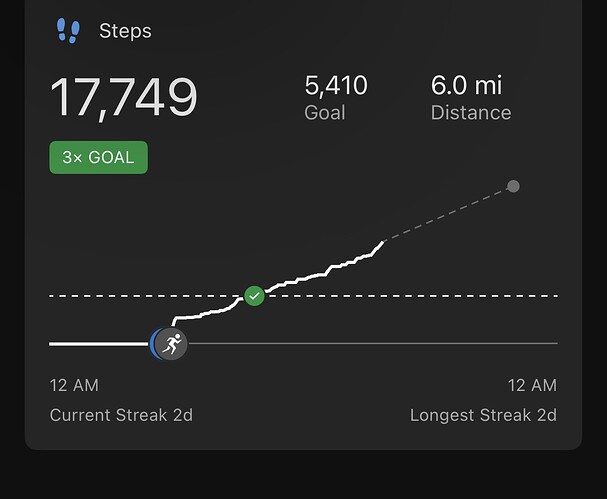
Task: Tap the Distance label
Action: (x=471, y=113)
